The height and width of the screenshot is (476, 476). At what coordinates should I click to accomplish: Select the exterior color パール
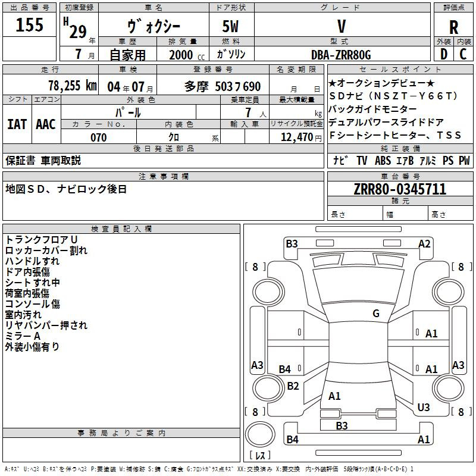point(128,112)
